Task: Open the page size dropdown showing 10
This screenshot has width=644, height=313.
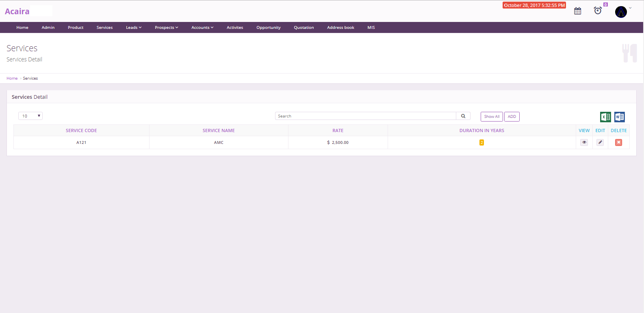Action: [30, 116]
